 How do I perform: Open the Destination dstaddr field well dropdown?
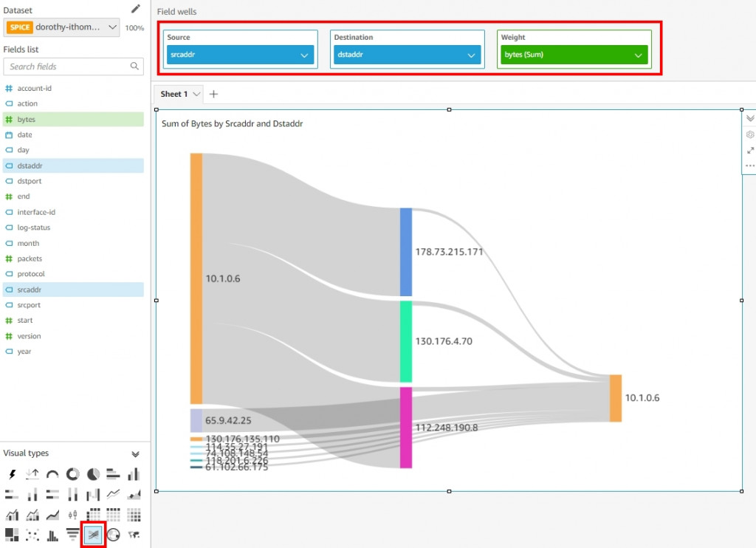coord(471,55)
